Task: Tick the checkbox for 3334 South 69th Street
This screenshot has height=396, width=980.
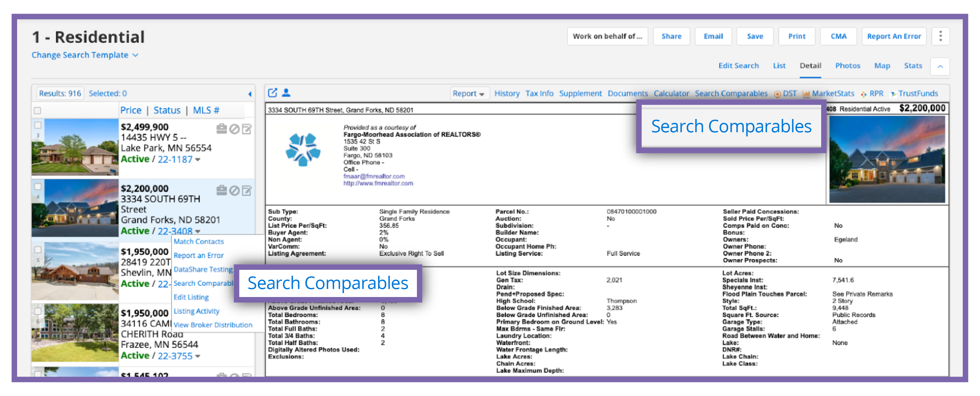Action: click(x=38, y=187)
